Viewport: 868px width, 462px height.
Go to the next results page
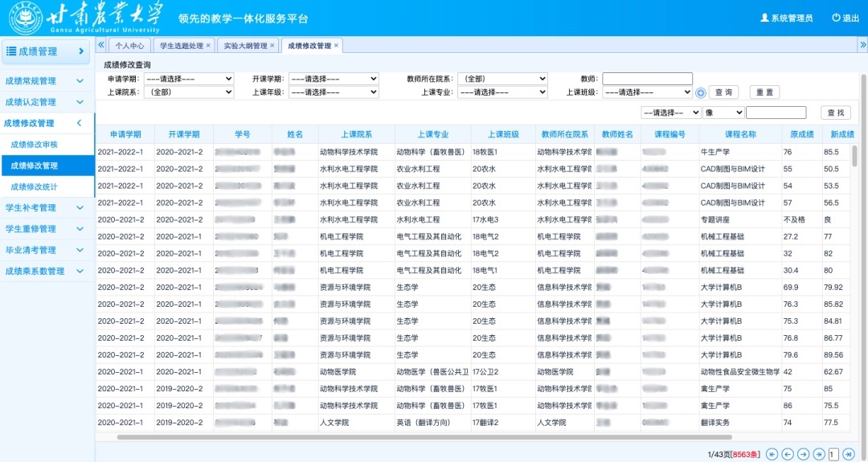point(803,454)
